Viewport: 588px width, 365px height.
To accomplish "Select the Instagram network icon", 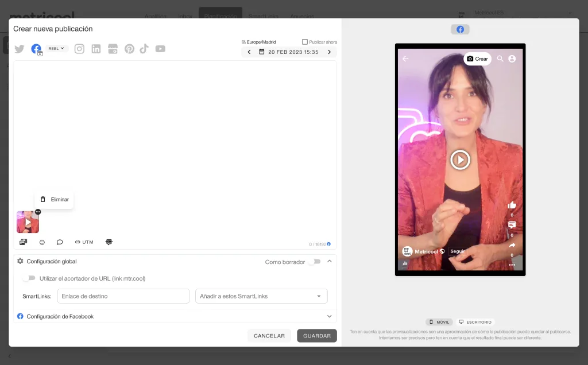I will (79, 49).
